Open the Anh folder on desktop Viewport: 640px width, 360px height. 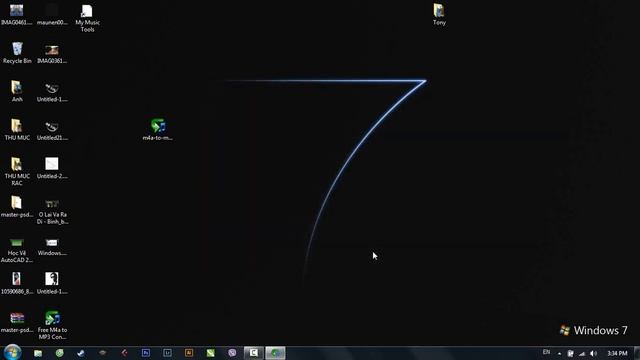[x=17, y=91]
